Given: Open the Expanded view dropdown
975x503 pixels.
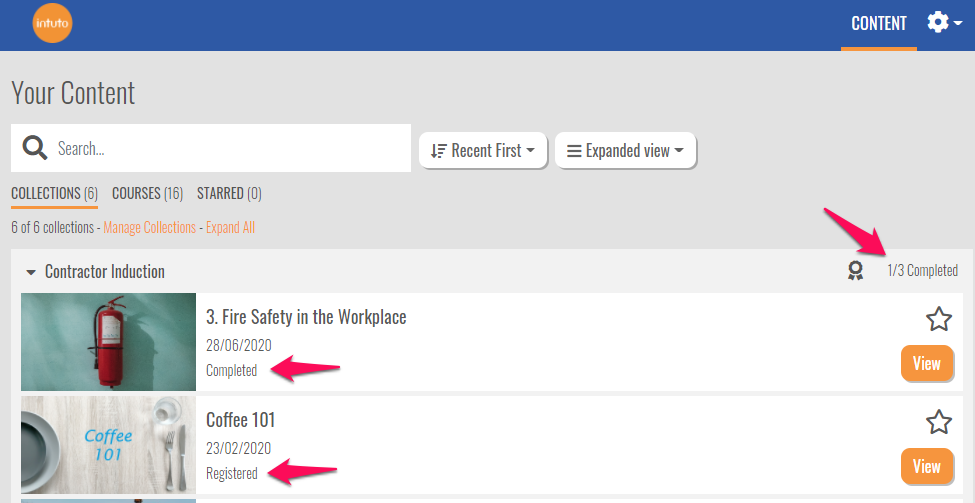Looking at the screenshot, I should pyautogui.click(x=625, y=151).
